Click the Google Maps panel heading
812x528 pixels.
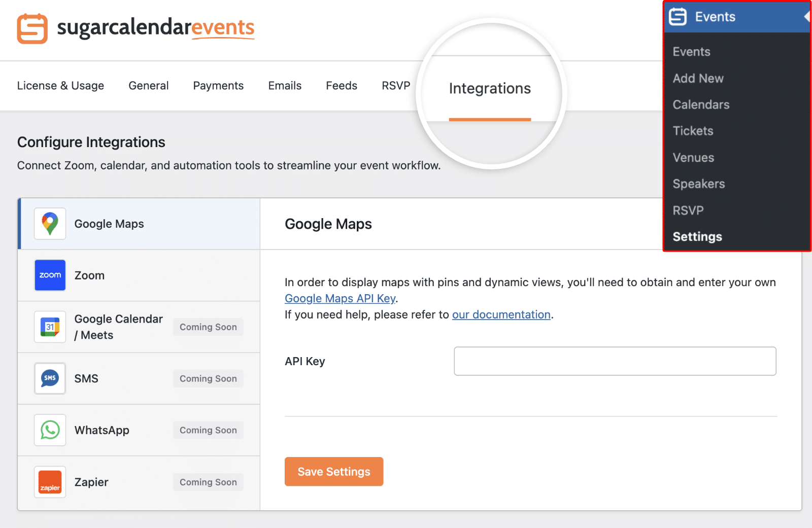(x=328, y=224)
